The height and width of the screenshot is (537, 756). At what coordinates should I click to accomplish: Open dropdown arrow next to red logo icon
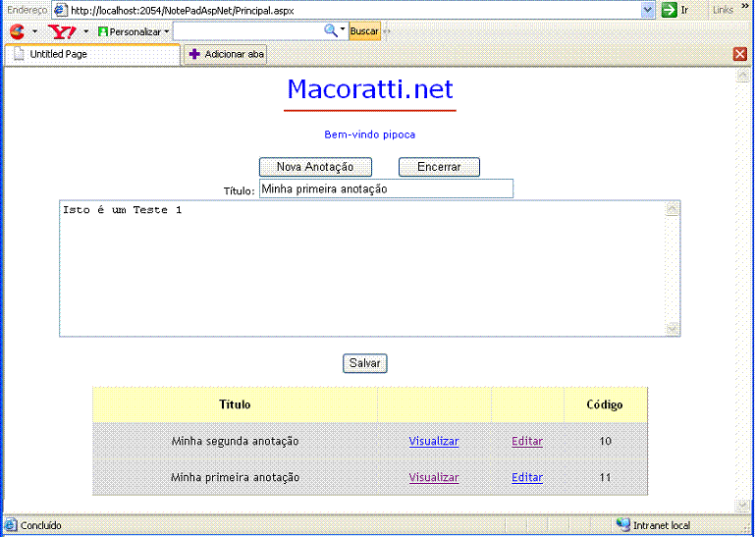point(34,31)
